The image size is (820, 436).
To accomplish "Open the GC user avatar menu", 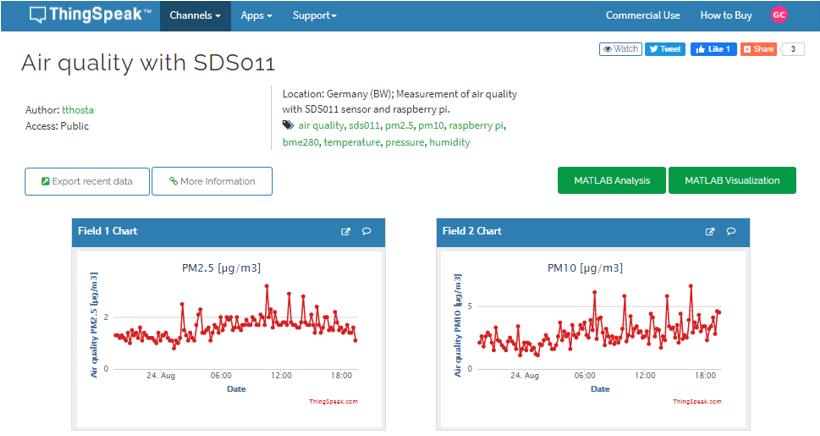I will pyautogui.click(x=779, y=15).
